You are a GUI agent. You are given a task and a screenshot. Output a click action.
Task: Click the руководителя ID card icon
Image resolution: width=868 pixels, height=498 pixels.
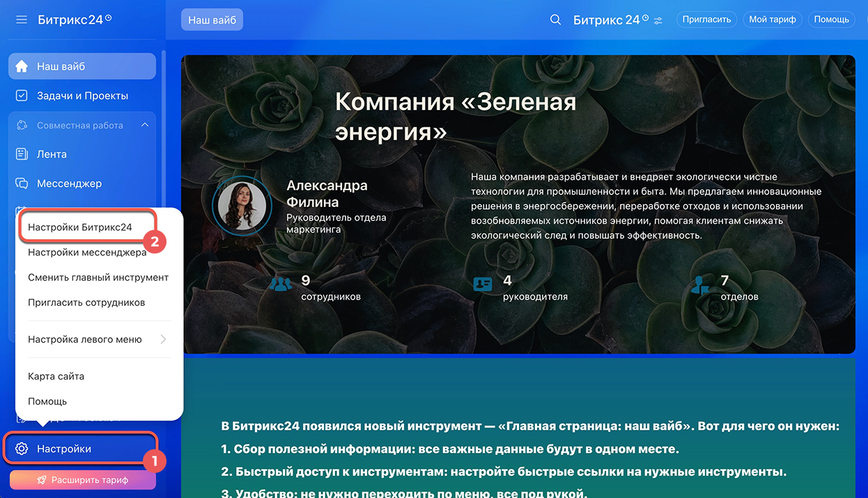pyautogui.click(x=482, y=284)
